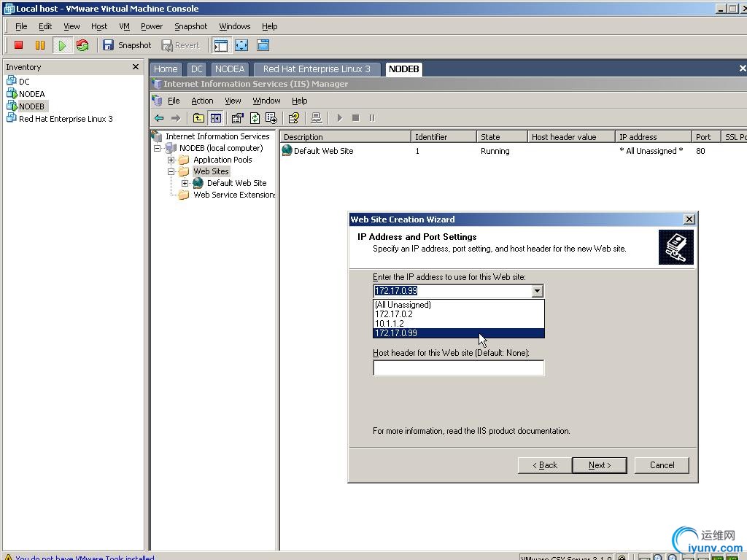The image size is (747, 560).
Task: Click the Reset VM icon
Action: point(82,45)
